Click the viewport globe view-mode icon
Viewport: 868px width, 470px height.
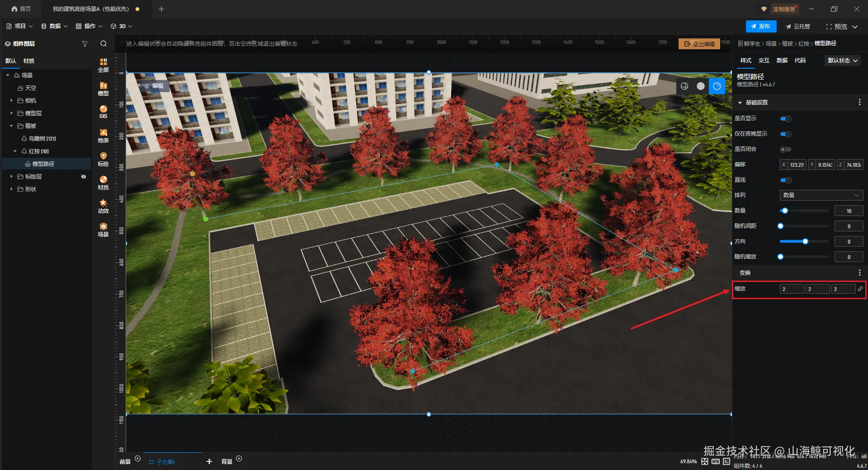(684, 86)
